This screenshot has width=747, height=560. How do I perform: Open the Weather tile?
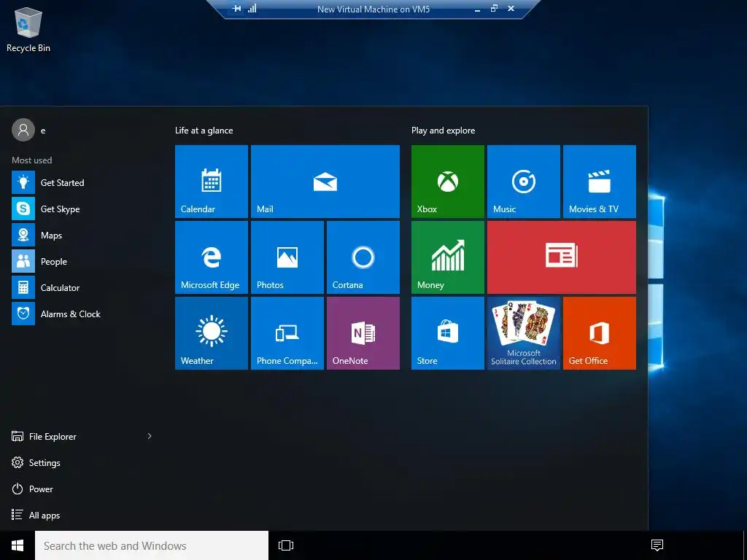click(x=212, y=332)
